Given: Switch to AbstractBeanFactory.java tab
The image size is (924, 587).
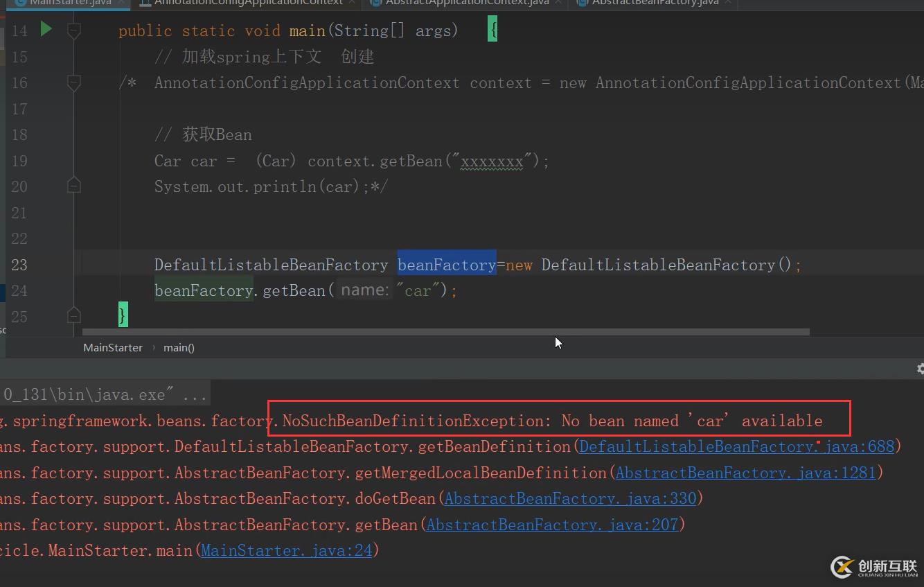Looking at the screenshot, I should tap(655, 3).
